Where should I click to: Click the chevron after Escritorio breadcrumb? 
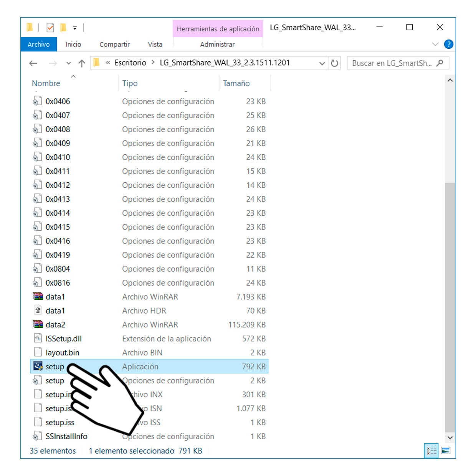(153, 63)
